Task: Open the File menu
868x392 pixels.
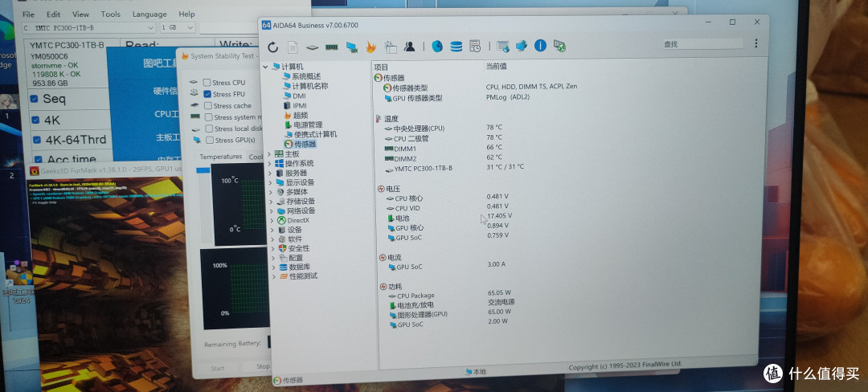Action: coord(27,14)
